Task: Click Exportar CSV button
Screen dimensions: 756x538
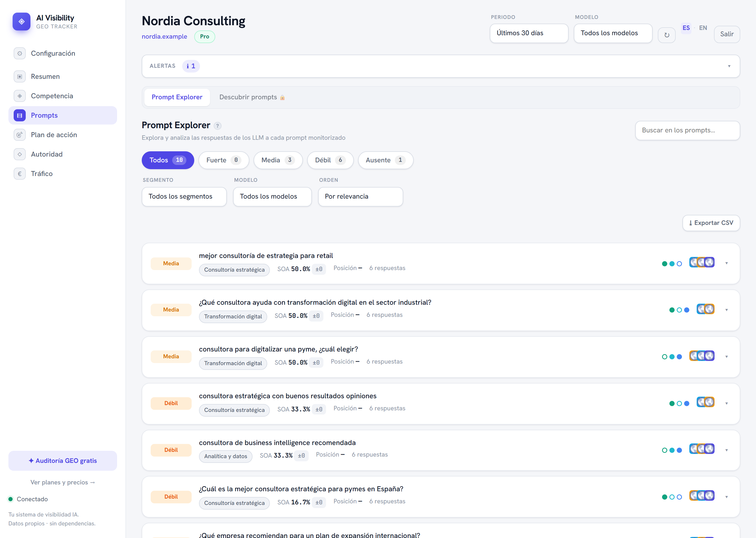Action: coord(711,223)
